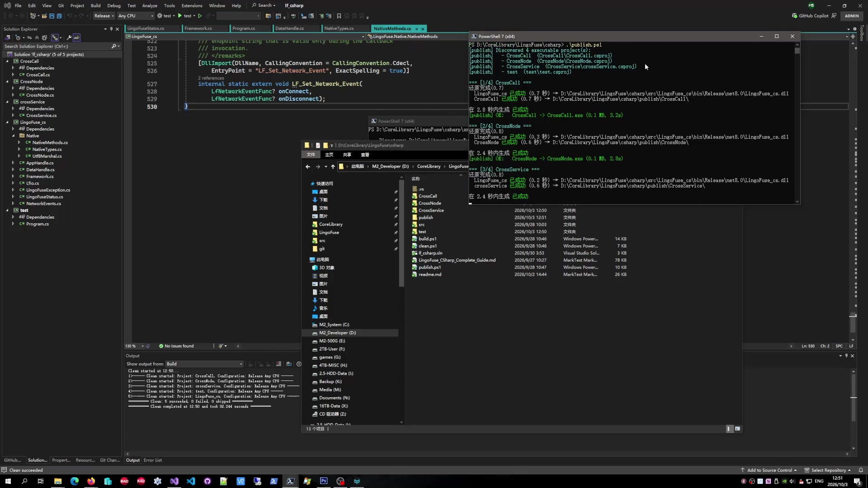Click Add to Source Control
This screenshot has height=488, width=868.
(x=769, y=470)
